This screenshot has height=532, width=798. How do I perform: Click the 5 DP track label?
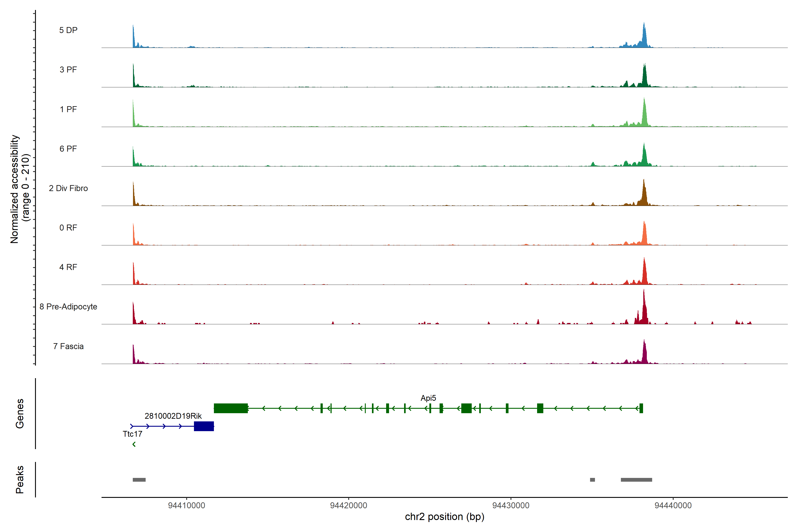(68, 30)
